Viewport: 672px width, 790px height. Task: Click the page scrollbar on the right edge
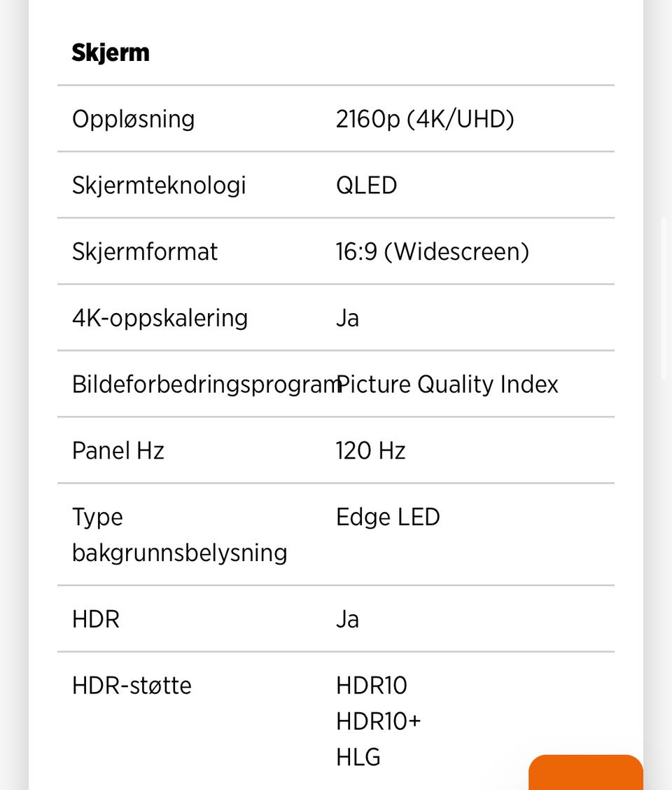tap(664, 298)
